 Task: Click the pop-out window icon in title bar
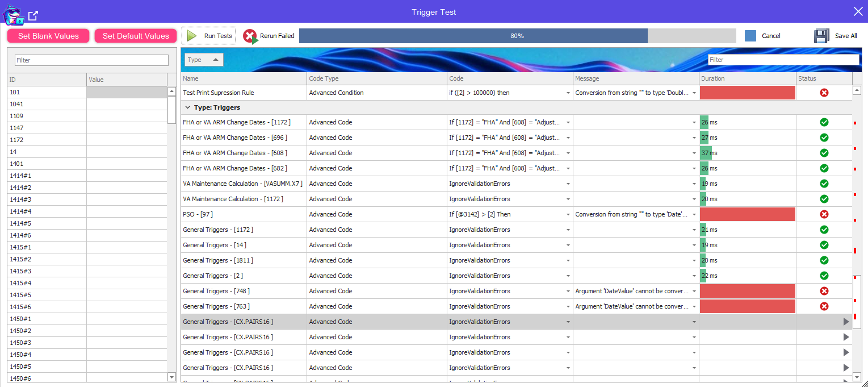pyautogui.click(x=33, y=15)
